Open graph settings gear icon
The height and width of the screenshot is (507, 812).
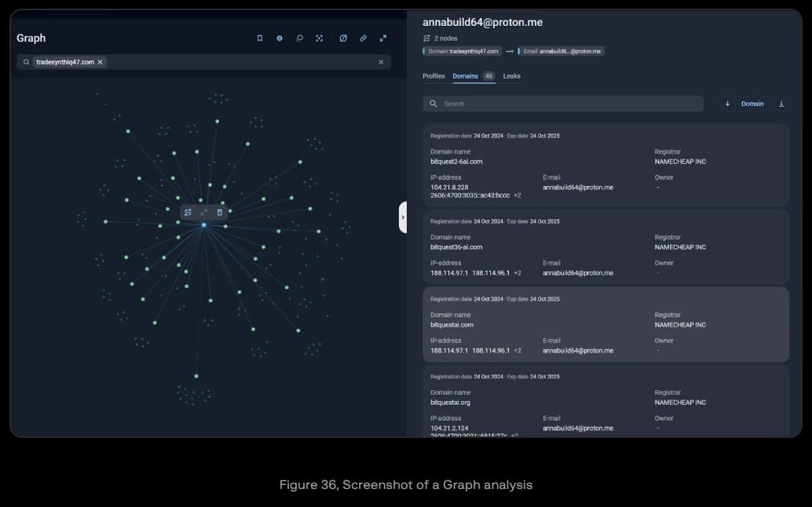pyautogui.click(x=280, y=38)
